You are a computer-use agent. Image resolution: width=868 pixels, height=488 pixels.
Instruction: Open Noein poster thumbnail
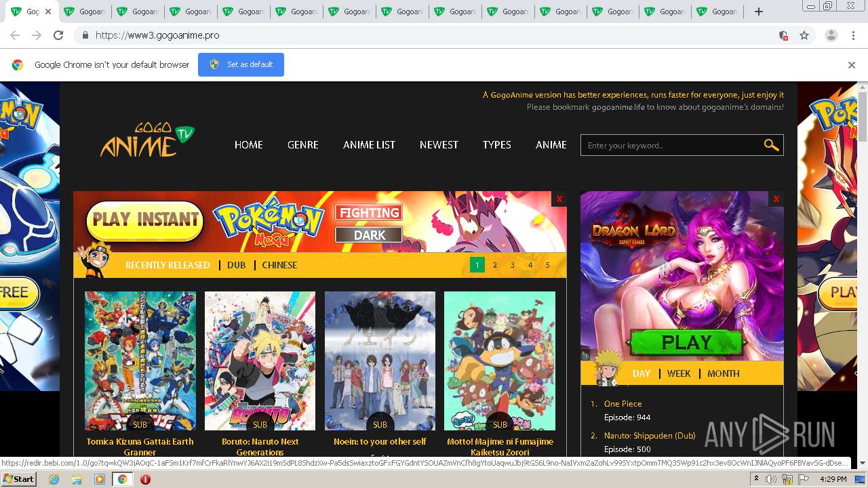tap(380, 361)
